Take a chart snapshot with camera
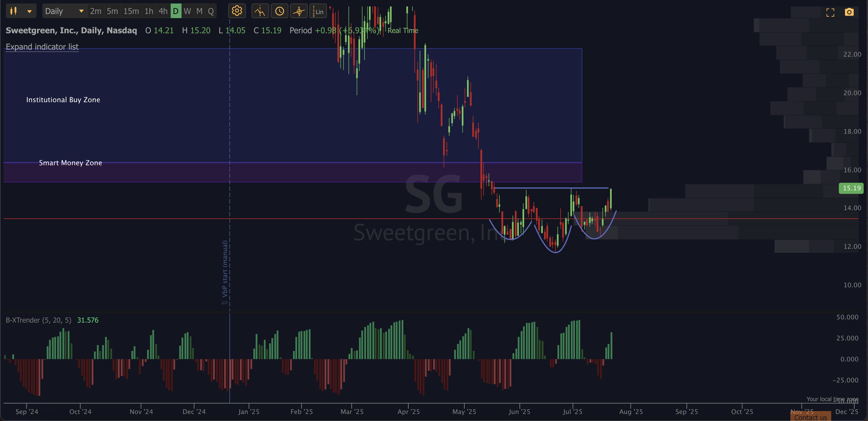Image resolution: width=868 pixels, height=421 pixels. point(849,13)
